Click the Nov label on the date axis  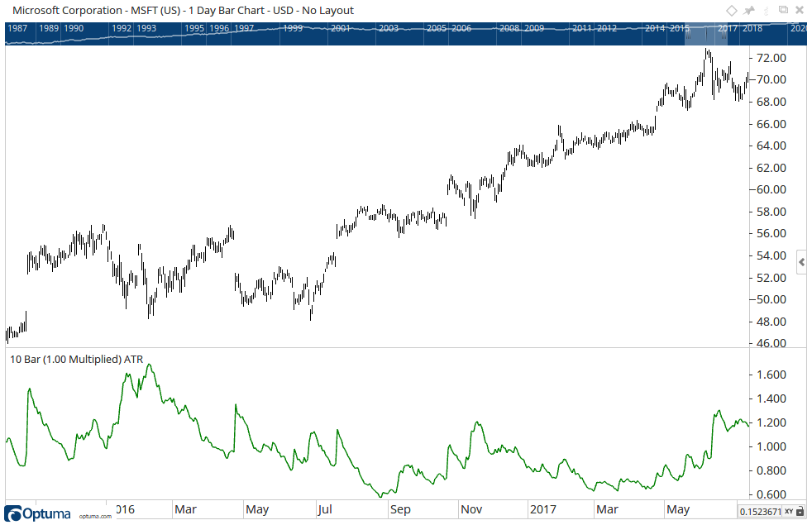pyautogui.click(x=471, y=509)
